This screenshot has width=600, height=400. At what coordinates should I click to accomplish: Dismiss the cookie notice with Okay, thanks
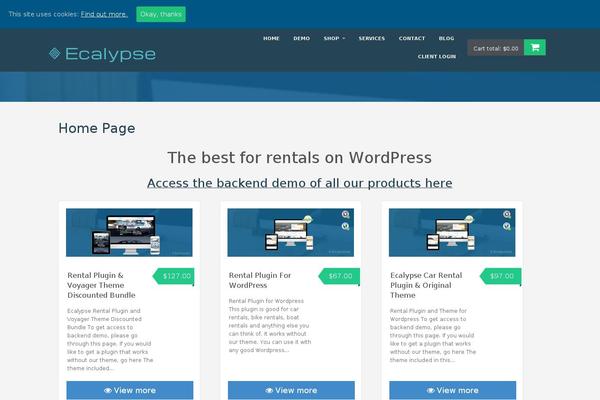point(161,14)
